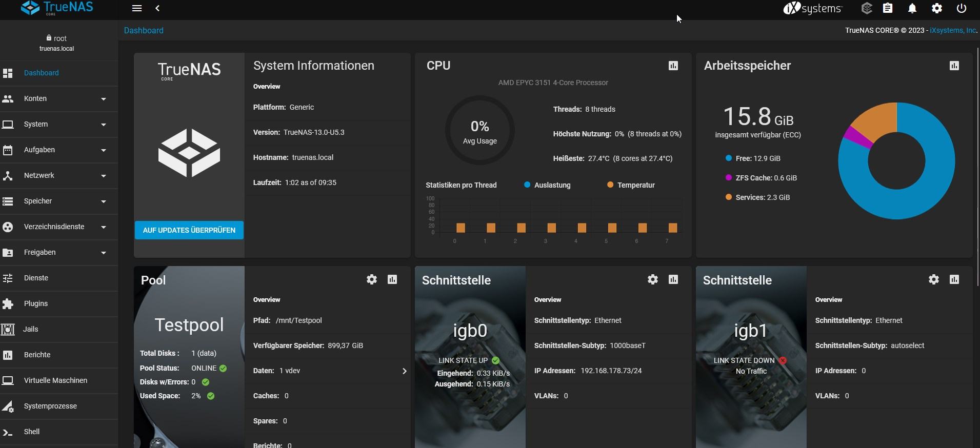Open Systemprozesse in the sidebar
The width and height of the screenshot is (980, 448).
(x=59, y=406)
